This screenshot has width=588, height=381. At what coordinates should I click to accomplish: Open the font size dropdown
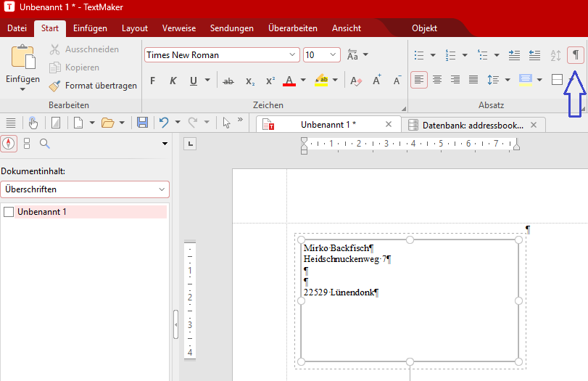(x=333, y=55)
